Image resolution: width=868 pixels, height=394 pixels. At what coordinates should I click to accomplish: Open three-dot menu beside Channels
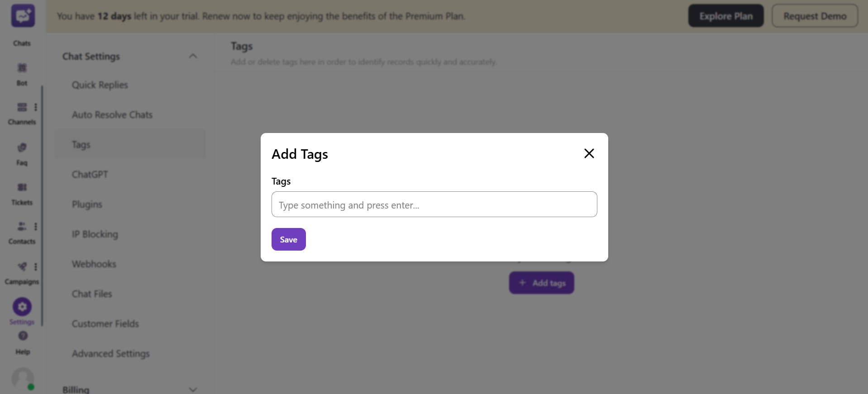(x=36, y=107)
